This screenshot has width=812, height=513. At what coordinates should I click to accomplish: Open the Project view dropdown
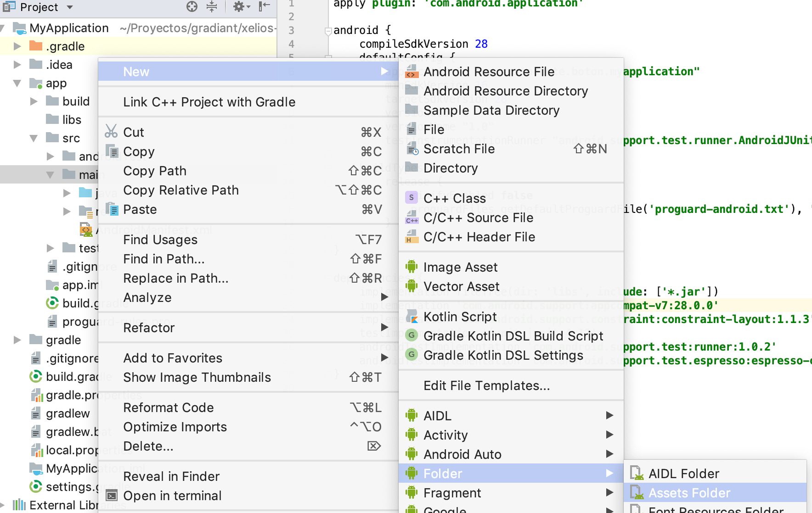point(70,7)
